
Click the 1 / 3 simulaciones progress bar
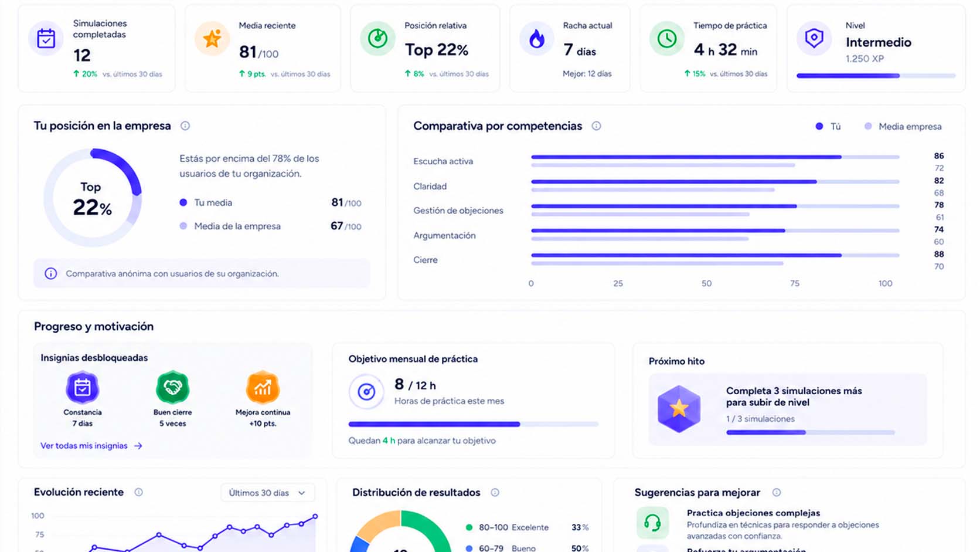[x=811, y=432]
